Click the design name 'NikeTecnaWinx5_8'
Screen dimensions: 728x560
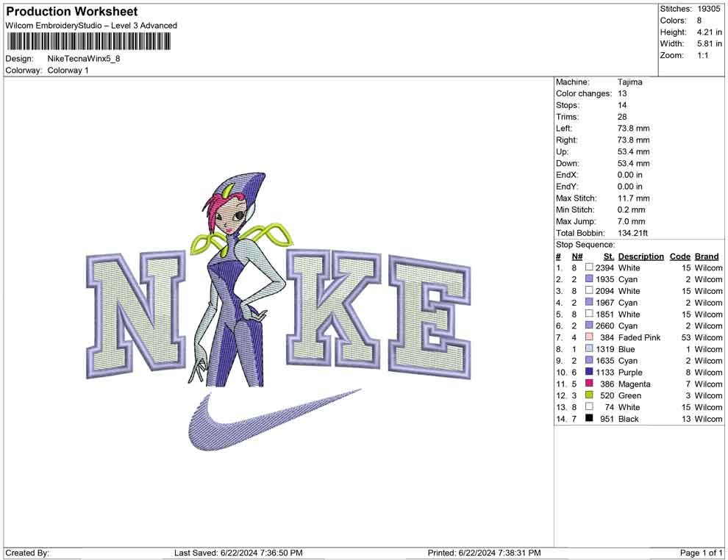[84, 59]
